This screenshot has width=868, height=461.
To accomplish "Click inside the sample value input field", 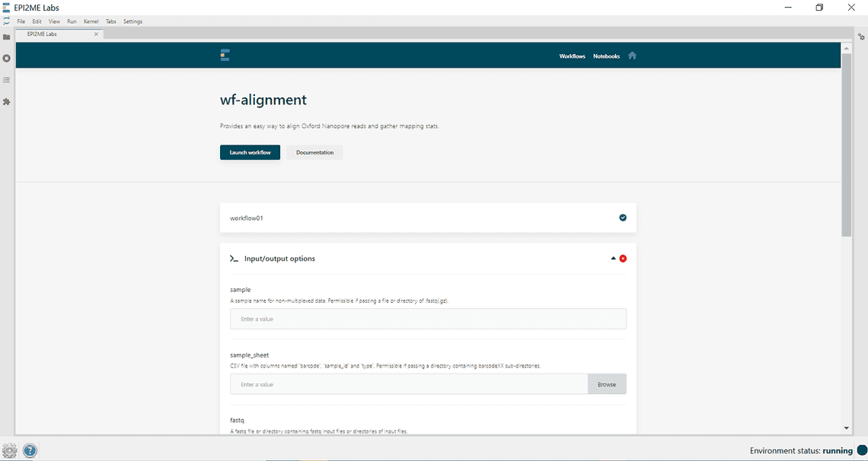I will click(x=426, y=318).
